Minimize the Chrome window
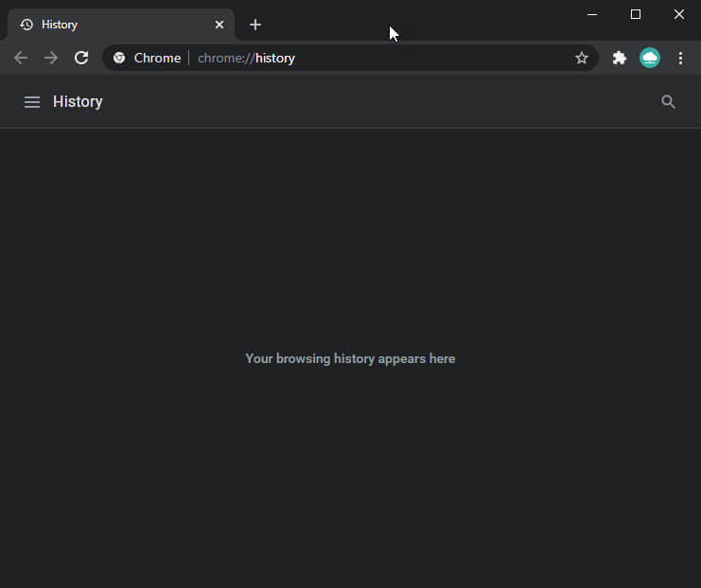The image size is (701, 588). 592,14
